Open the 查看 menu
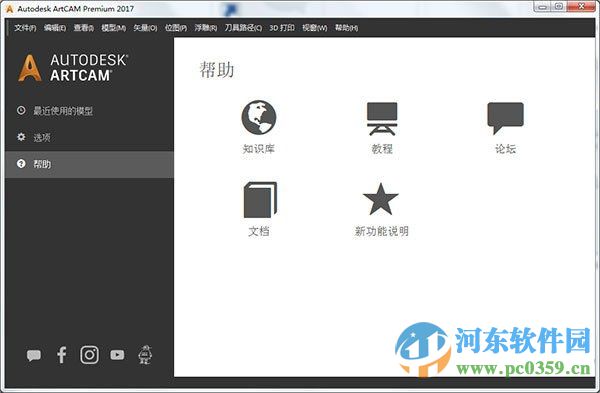The height and width of the screenshot is (393, 600). point(84,28)
